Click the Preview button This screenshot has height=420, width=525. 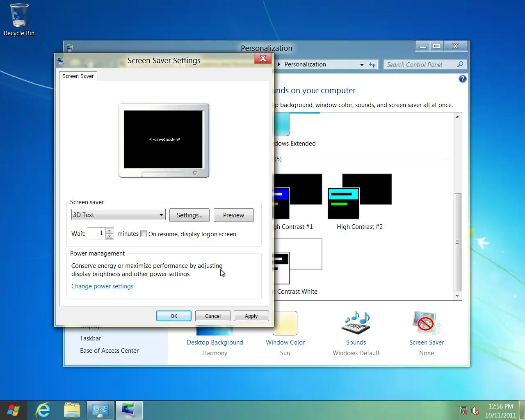[233, 215]
